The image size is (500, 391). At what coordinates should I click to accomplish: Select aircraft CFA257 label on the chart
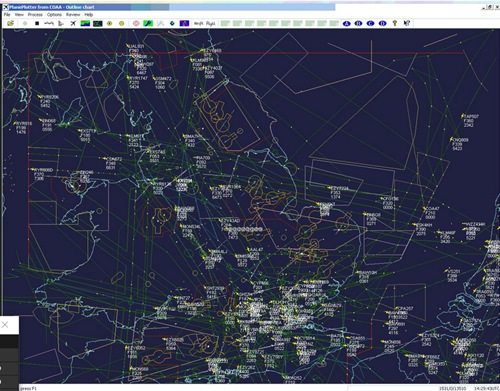405,309
